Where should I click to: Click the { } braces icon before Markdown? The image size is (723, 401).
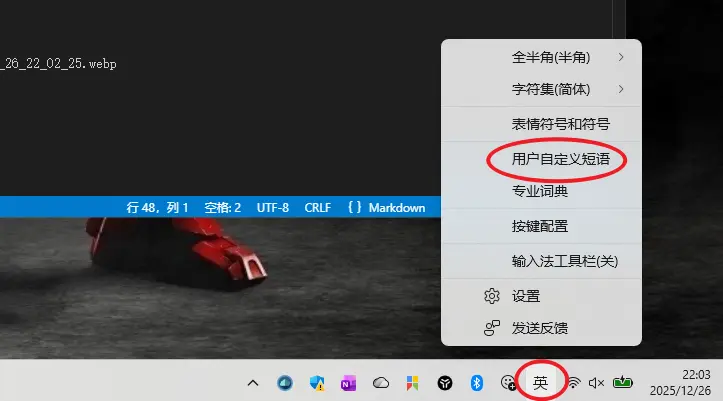coord(354,207)
